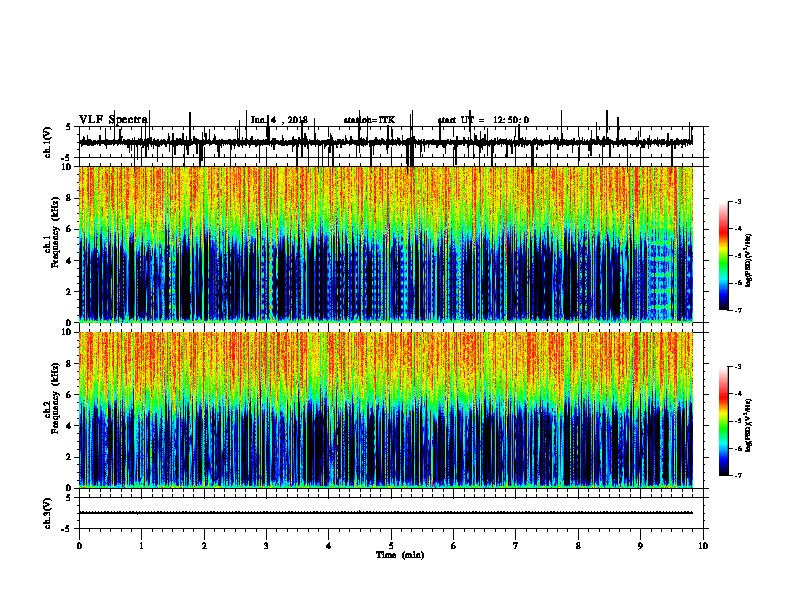Click time axis tick label '6'

[x=453, y=546]
